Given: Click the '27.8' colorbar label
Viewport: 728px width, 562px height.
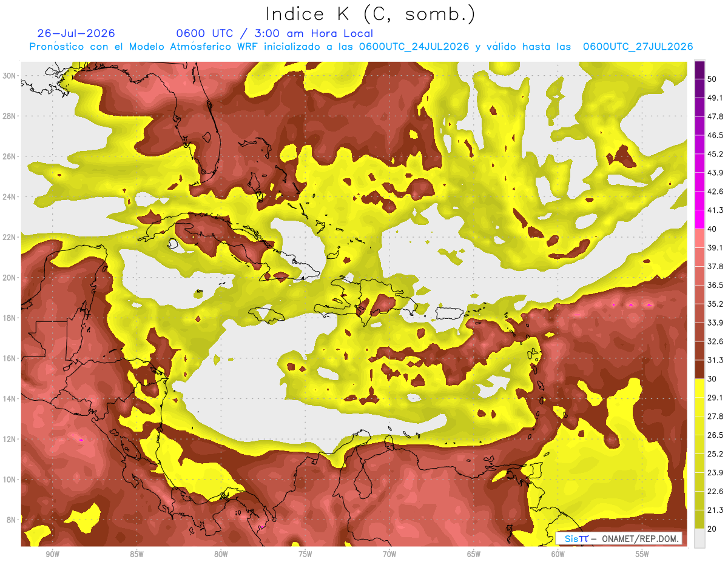Looking at the screenshot, I should (x=715, y=416).
